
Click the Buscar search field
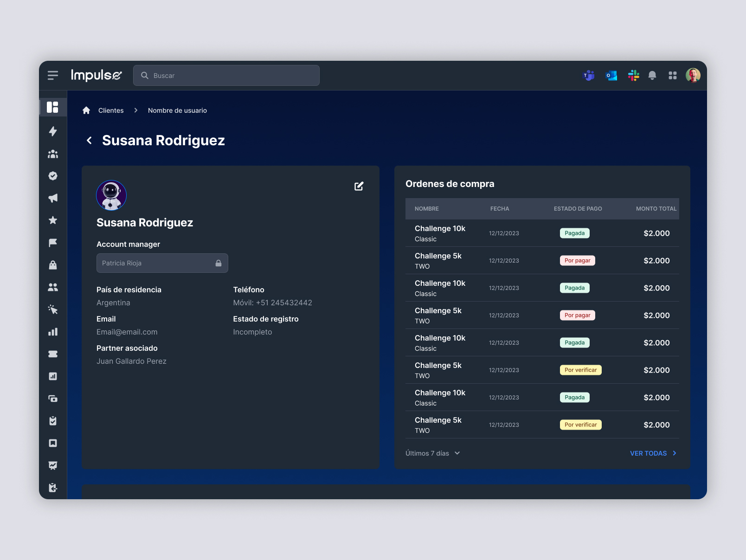click(x=226, y=75)
